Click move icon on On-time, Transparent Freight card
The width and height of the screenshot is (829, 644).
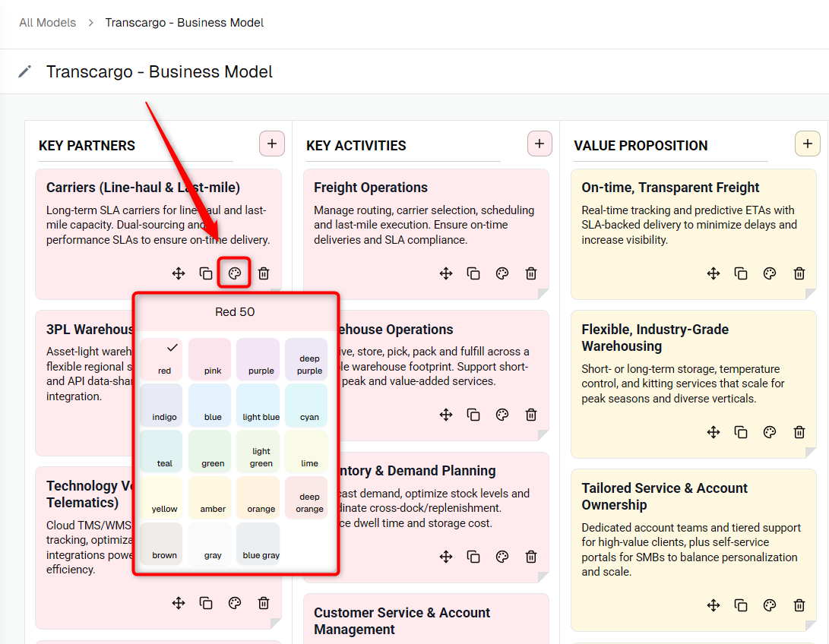tap(714, 273)
